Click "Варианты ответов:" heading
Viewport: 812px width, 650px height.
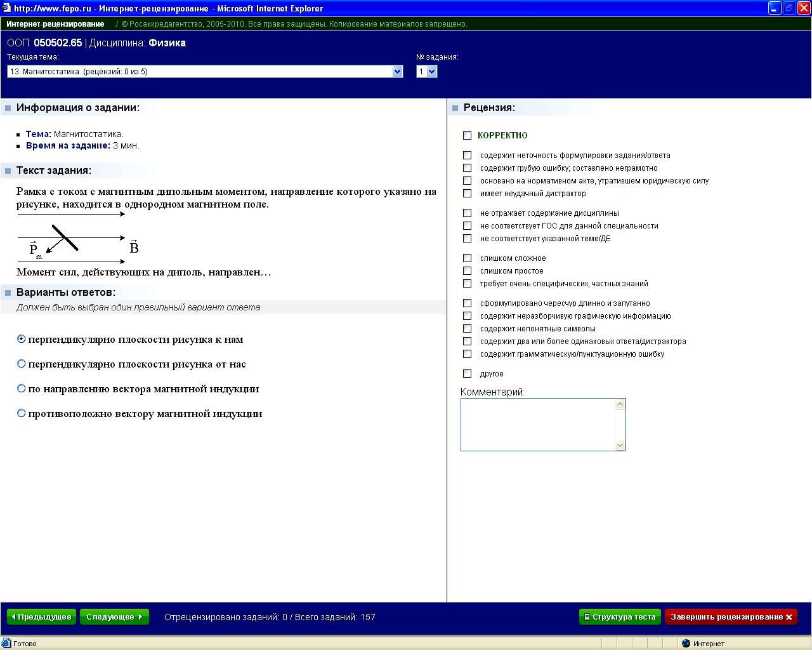(x=66, y=293)
